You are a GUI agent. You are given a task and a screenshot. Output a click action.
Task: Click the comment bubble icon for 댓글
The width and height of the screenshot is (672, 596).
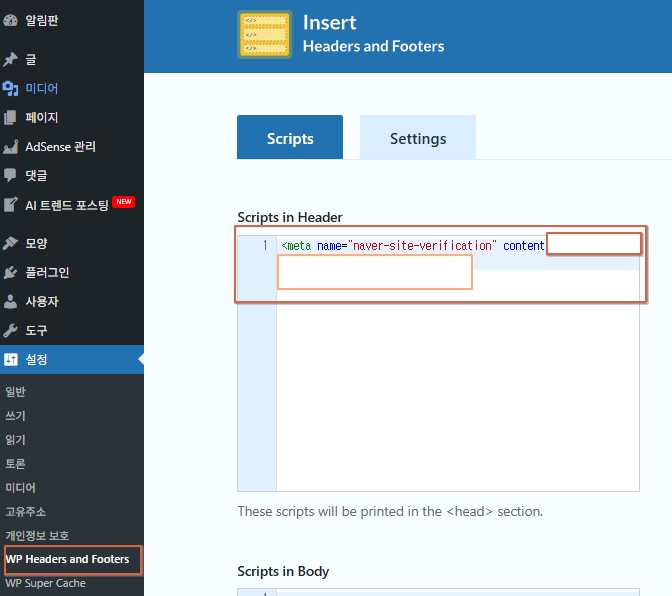(11, 175)
